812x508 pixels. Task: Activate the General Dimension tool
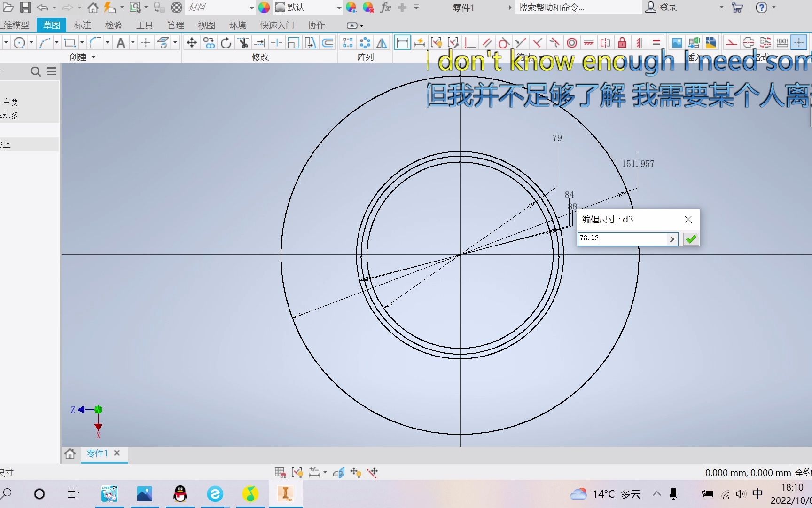pyautogui.click(x=402, y=43)
